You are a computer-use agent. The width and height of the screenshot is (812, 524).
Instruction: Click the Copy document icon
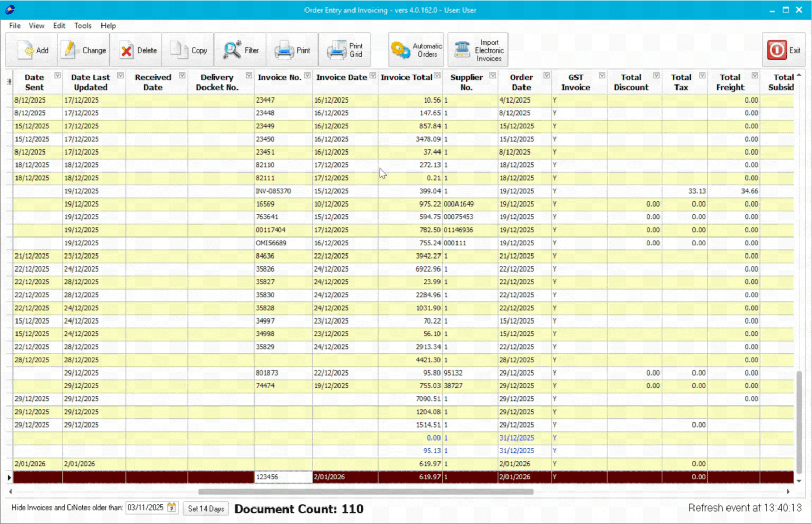(179, 50)
